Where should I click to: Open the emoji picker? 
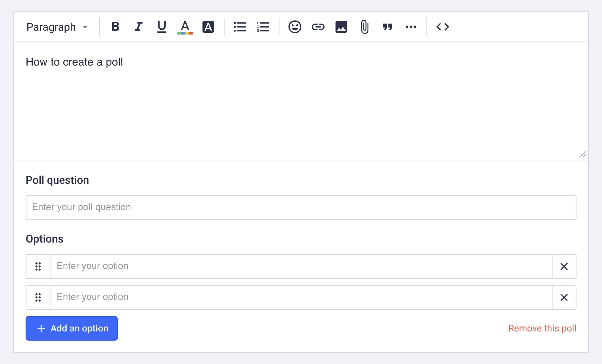(x=295, y=27)
